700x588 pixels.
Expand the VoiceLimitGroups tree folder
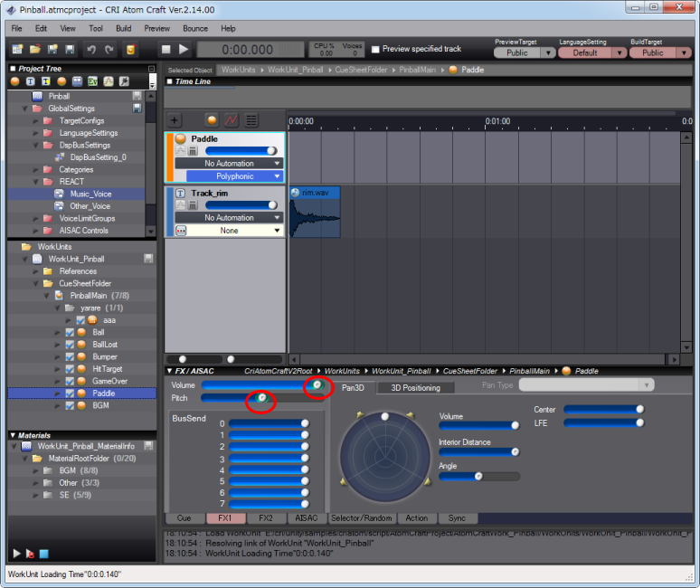(35, 218)
